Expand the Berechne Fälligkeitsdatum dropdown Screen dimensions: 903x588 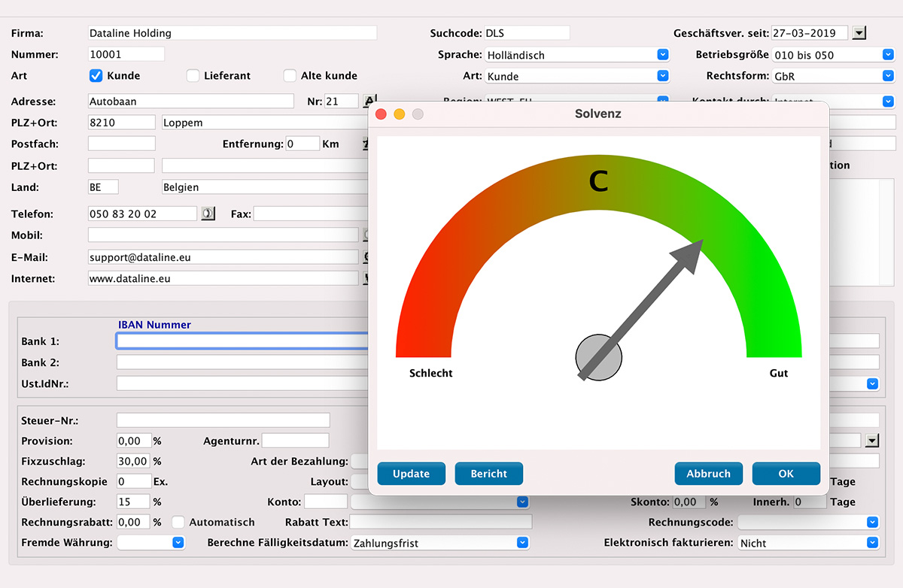tap(522, 543)
